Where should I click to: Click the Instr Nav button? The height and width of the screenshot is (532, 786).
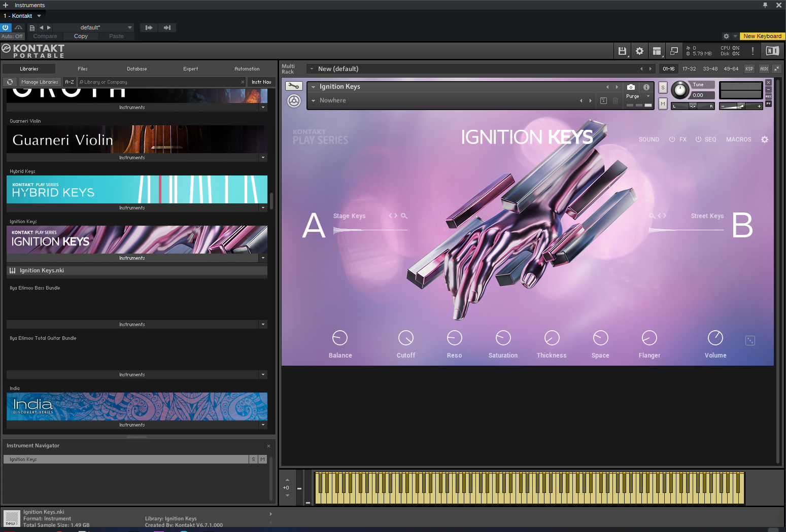click(x=261, y=82)
